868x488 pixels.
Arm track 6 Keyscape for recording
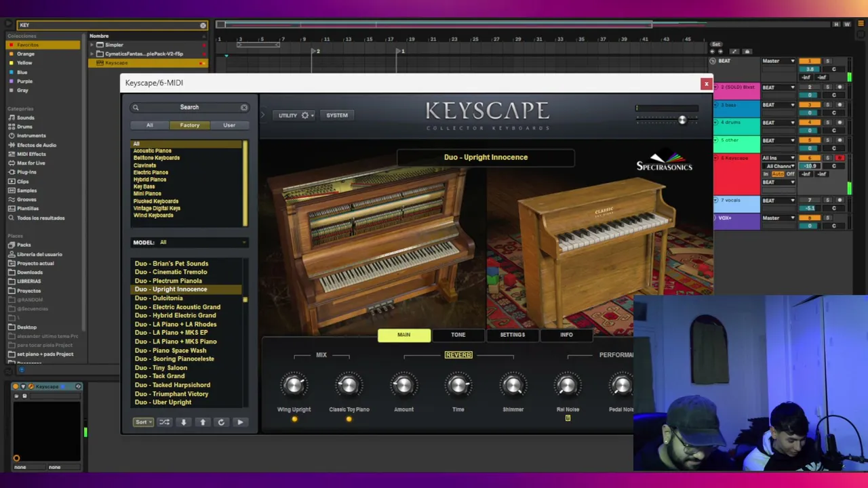click(840, 158)
